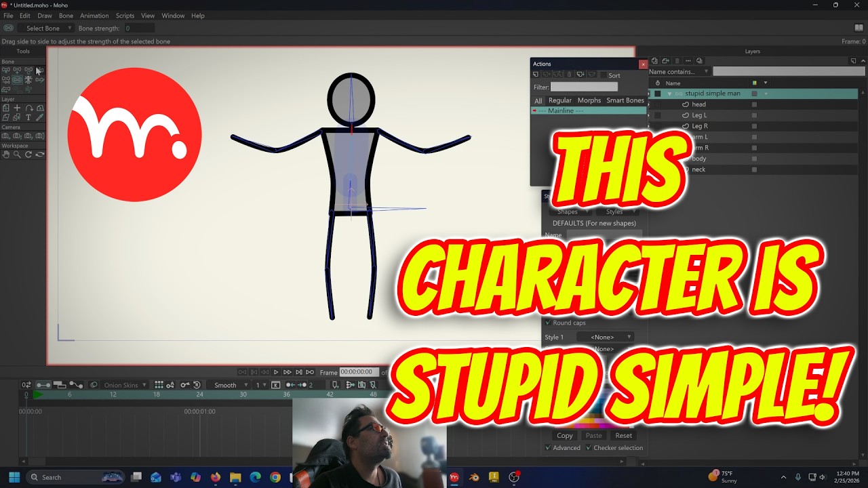Open the Bone menu

66,16
